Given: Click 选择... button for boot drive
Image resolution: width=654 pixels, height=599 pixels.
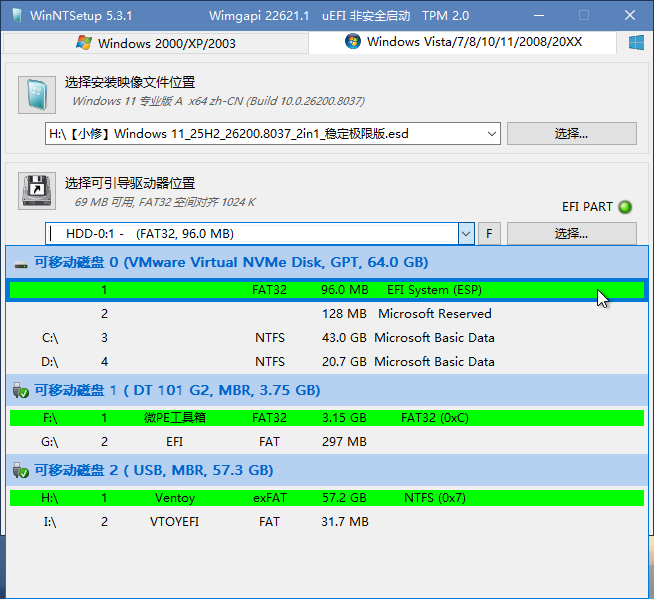Looking at the screenshot, I should [571, 234].
